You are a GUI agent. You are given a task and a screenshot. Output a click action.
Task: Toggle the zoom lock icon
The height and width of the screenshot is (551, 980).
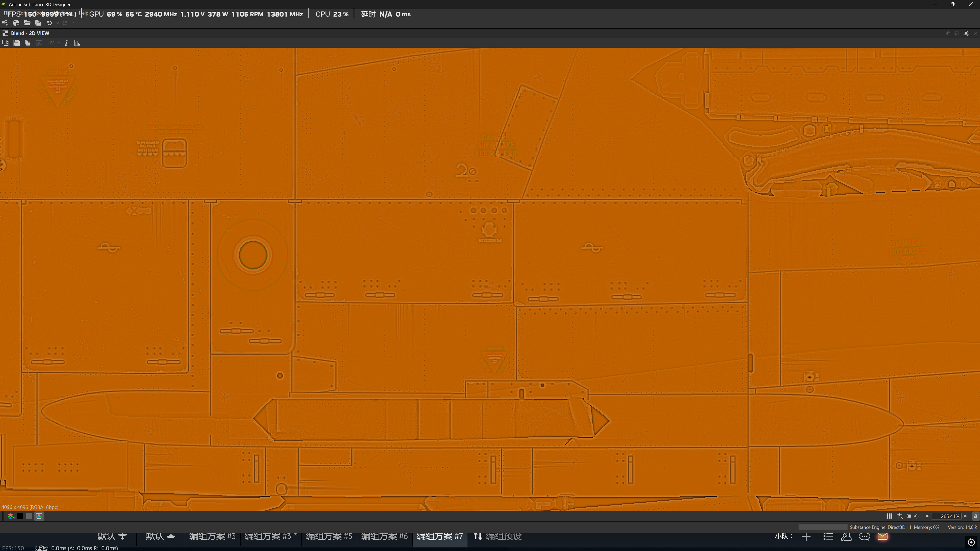975,516
